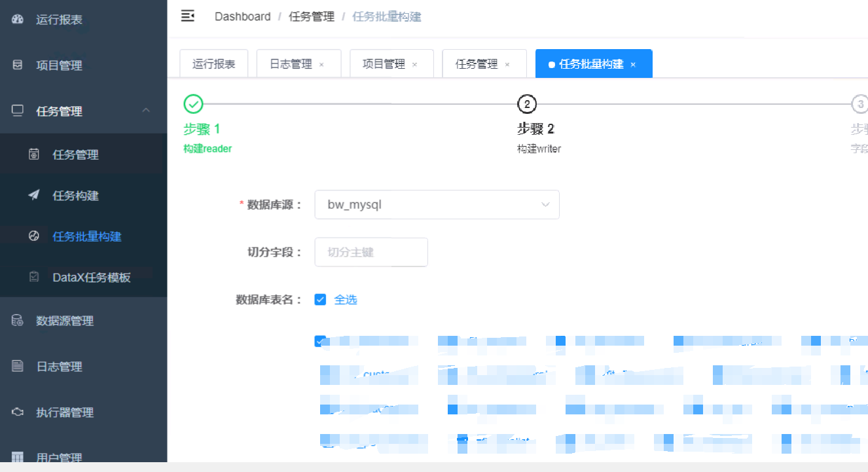This screenshot has width=868, height=472.
Task: Click the calendar icon of the 任务管理 submenu item
Action: coord(34,154)
